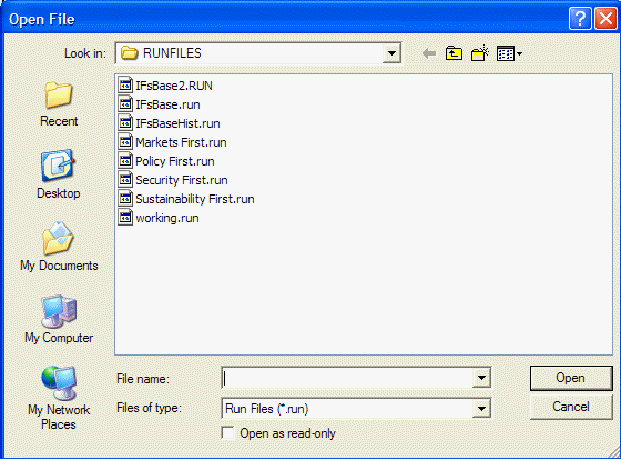The height and width of the screenshot is (459, 621).
Task: Expand the File name dropdown arrow
Action: pos(483,378)
